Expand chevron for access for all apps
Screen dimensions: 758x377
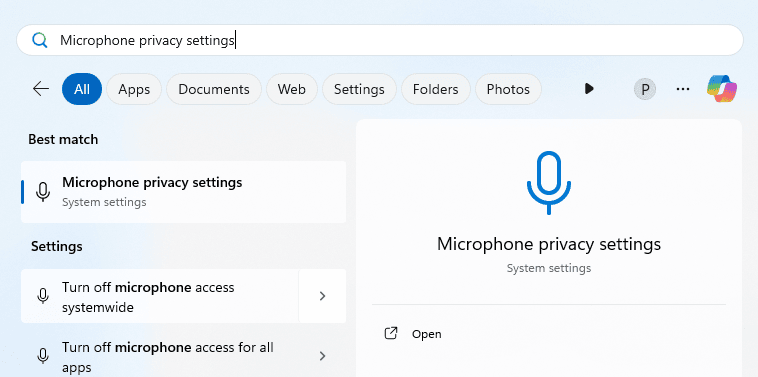tap(322, 357)
